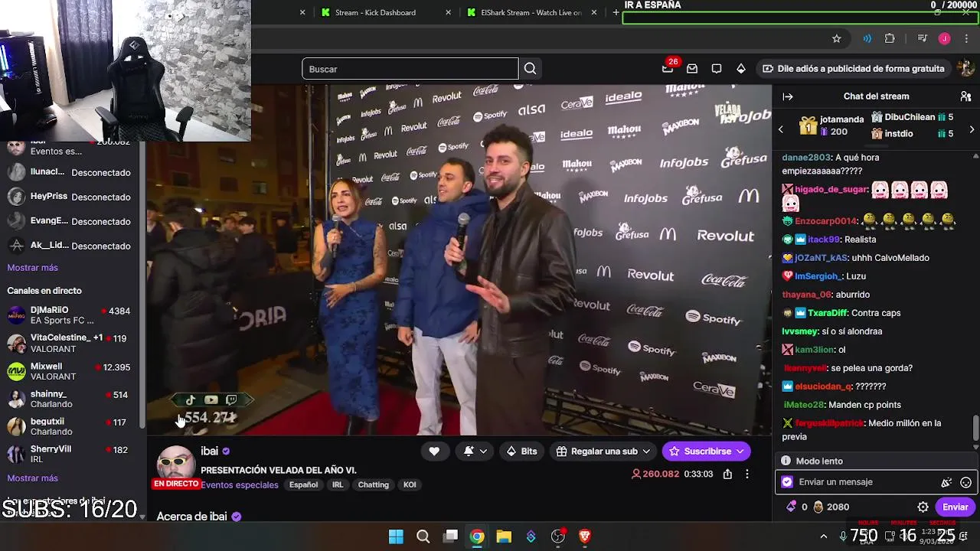Open shainny_ Charlando channel

(69, 399)
